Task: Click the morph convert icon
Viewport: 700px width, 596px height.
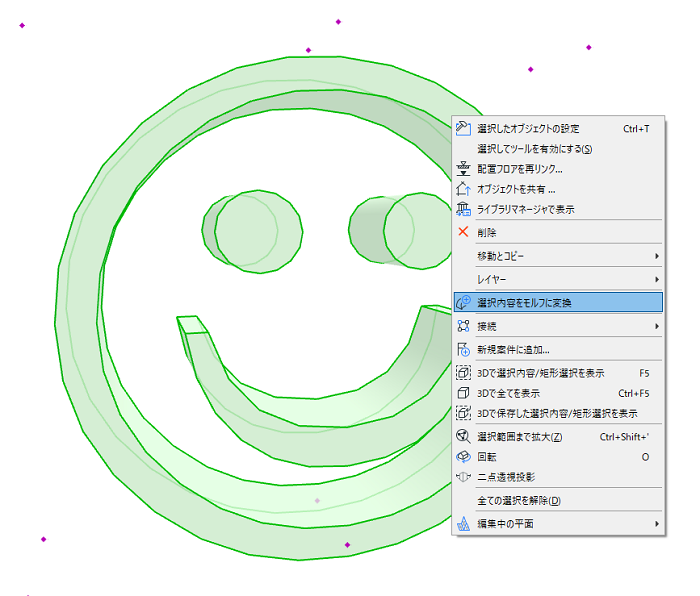Action: coord(463,302)
